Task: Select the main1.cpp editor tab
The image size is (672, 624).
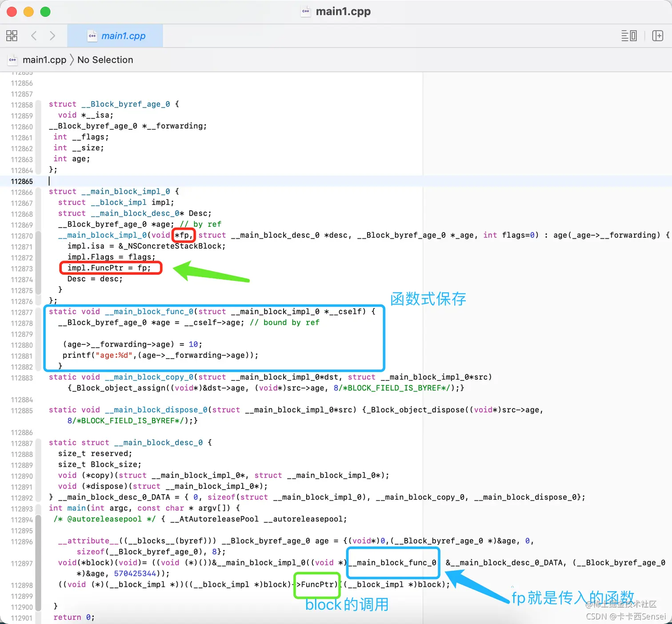Action: (x=115, y=36)
